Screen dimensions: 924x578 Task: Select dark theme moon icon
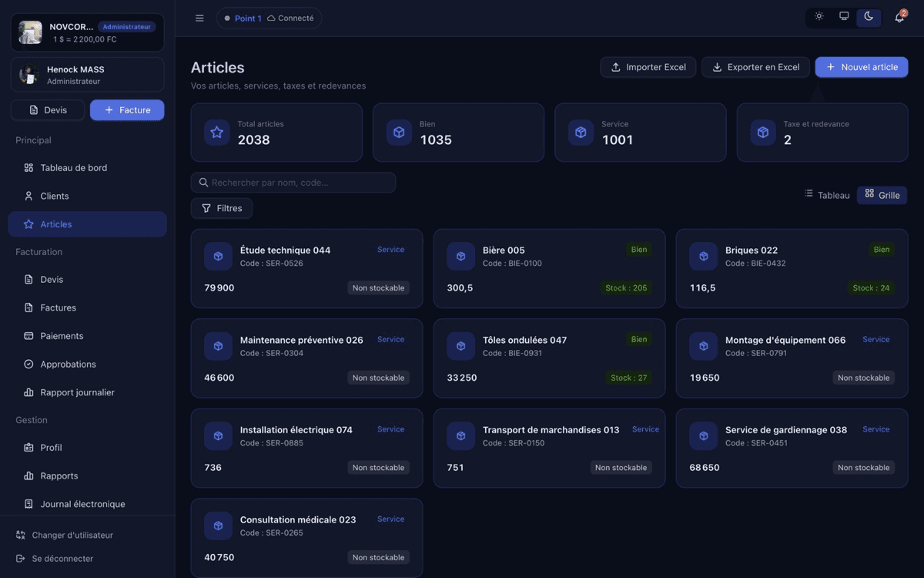click(869, 17)
